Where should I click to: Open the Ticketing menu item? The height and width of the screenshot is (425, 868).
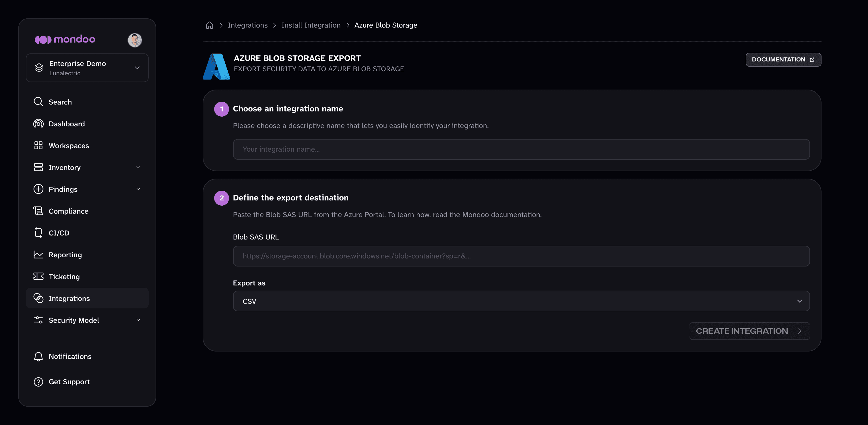click(87, 276)
